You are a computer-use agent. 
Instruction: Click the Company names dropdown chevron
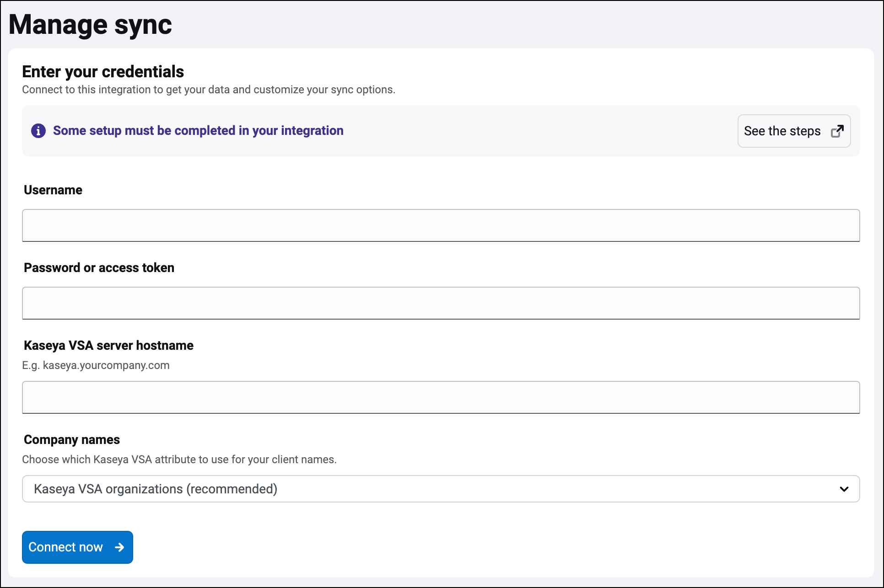844,489
